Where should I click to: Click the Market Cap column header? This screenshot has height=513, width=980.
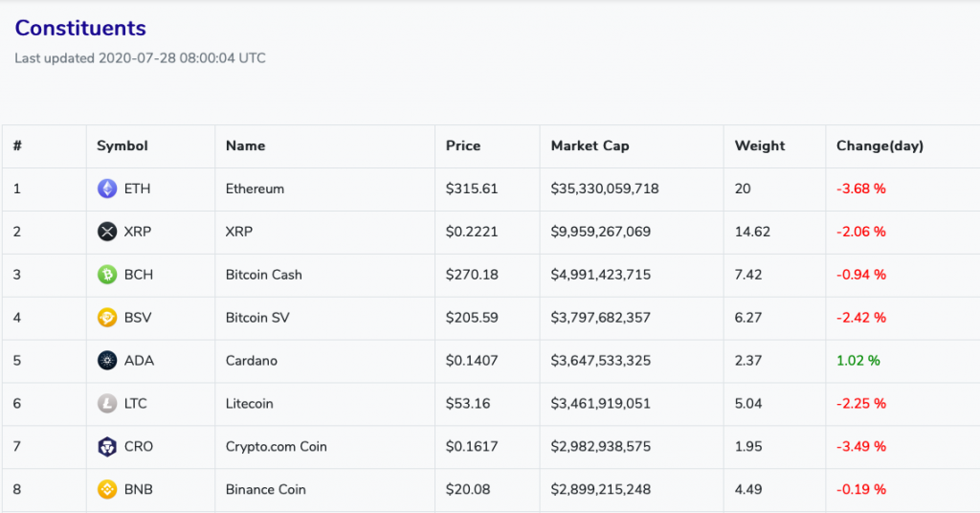(x=590, y=146)
